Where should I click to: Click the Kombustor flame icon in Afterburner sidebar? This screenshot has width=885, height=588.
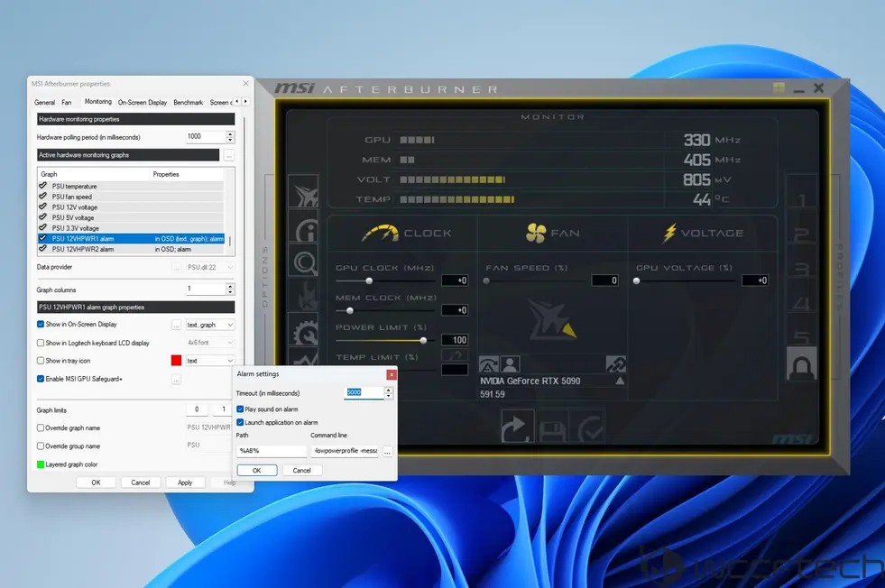[x=305, y=297]
